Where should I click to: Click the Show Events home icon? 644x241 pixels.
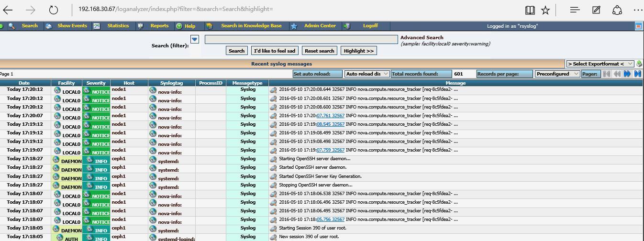pyautogui.click(x=49, y=26)
